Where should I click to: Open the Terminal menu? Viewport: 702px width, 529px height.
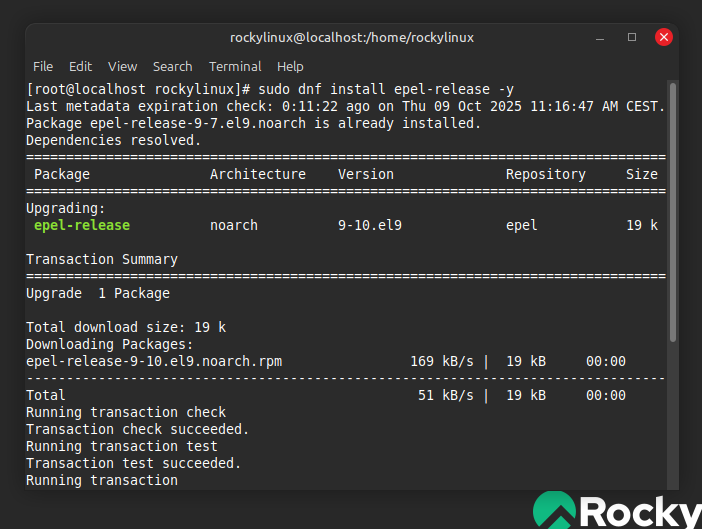235,66
